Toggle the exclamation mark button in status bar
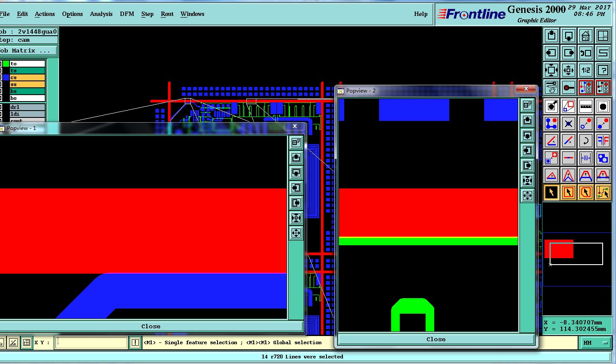Image resolution: width=616 pixels, height=364 pixels. point(135,342)
